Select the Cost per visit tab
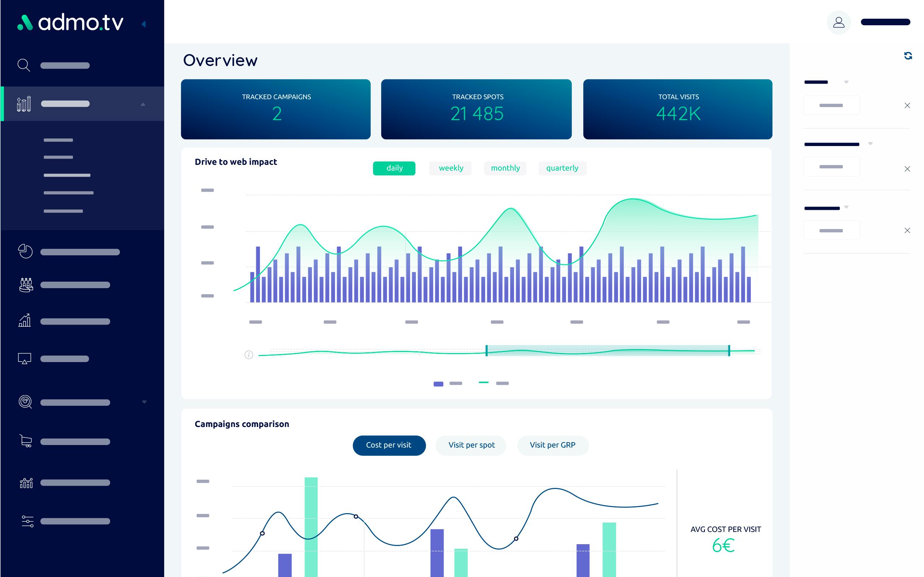This screenshot has width=924, height=577. pos(388,445)
